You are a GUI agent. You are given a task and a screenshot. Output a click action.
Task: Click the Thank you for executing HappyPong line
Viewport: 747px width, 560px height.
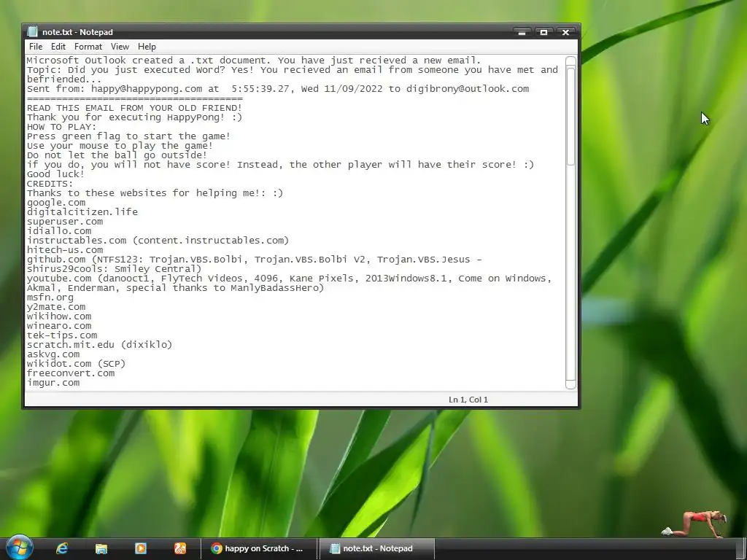tap(134, 117)
